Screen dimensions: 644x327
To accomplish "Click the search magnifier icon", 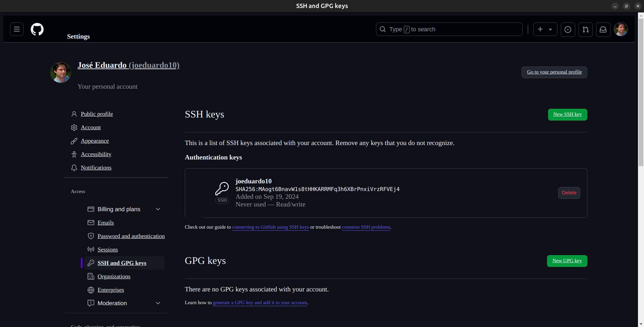I will click(383, 29).
